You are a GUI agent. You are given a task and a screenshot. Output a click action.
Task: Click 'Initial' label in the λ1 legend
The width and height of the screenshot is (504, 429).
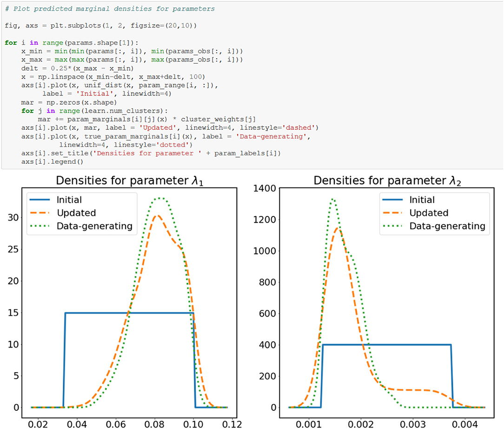tap(69, 200)
